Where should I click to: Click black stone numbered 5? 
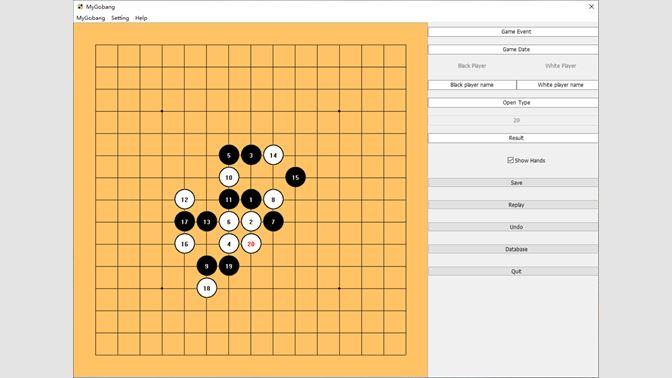click(229, 155)
